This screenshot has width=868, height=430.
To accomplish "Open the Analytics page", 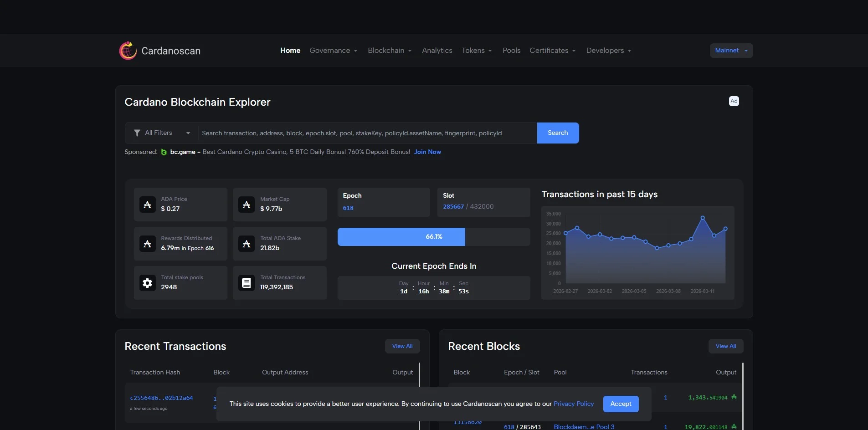I will coord(437,51).
